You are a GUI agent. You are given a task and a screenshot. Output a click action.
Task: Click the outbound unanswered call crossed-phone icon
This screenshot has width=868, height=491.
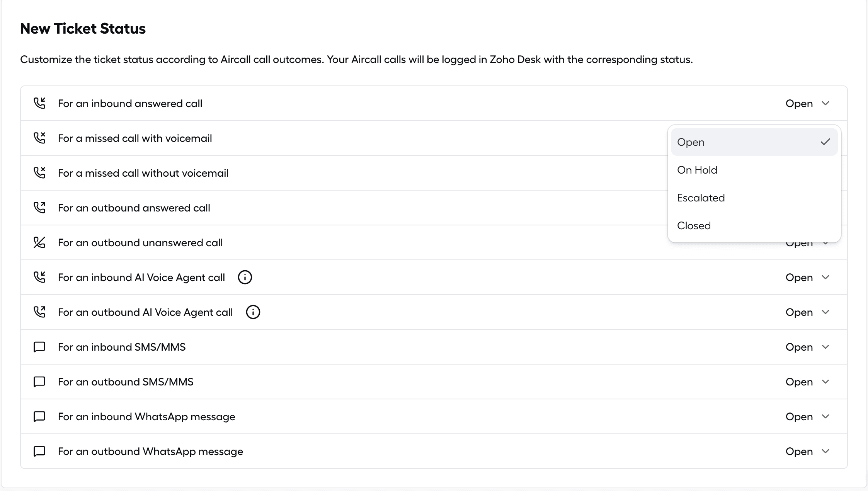(x=39, y=242)
